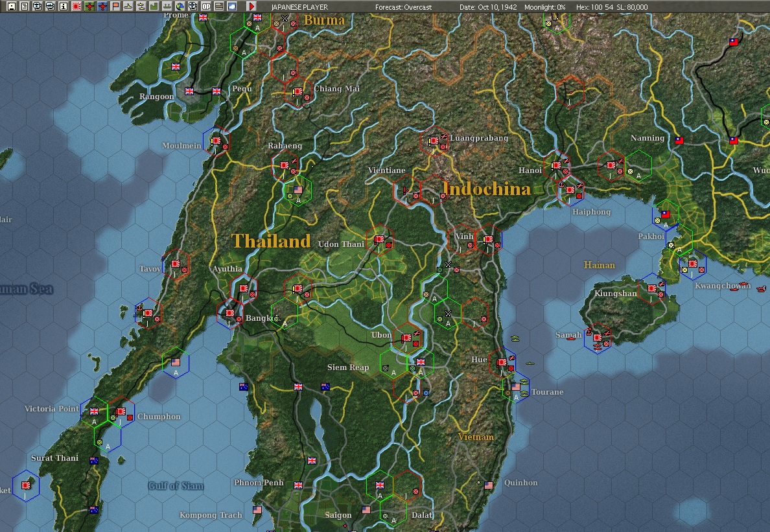
Task: Click the OP toolbar button
Action: pos(206,6)
